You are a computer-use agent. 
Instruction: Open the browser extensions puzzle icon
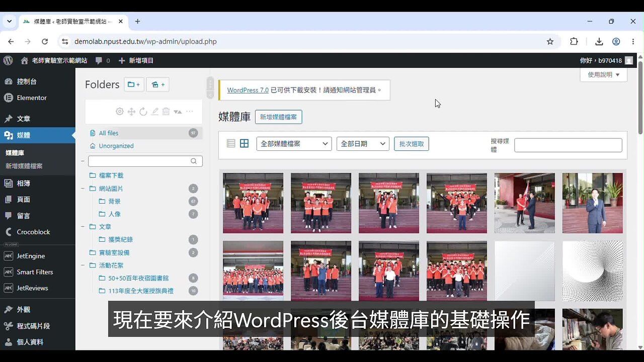point(574,42)
